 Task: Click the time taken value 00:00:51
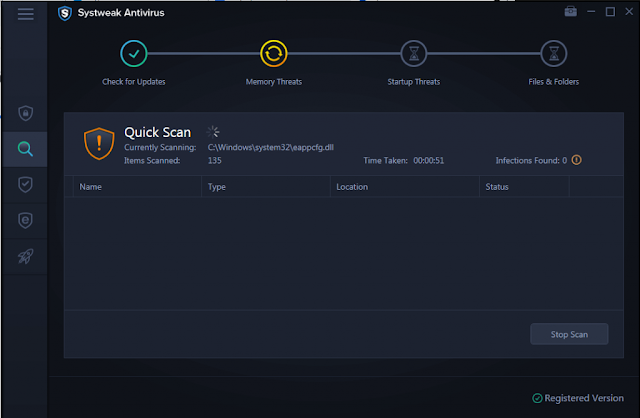[x=429, y=160]
